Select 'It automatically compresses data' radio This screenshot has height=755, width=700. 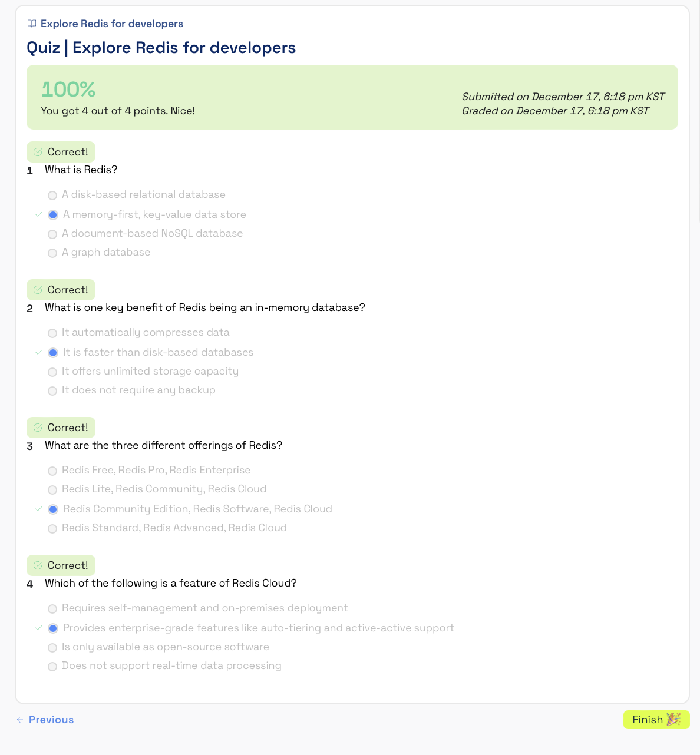tap(52, 333)
